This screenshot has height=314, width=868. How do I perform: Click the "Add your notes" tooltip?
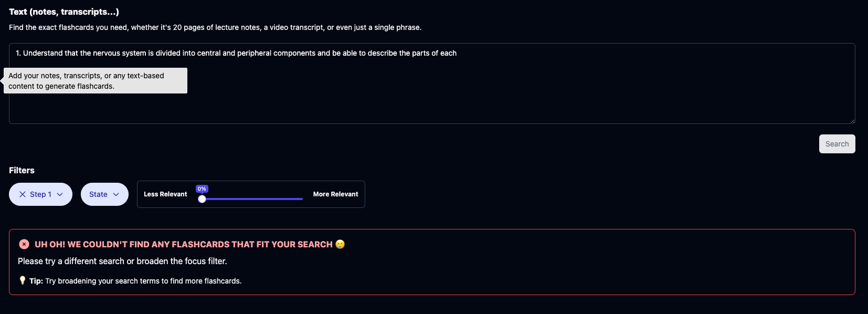tap(95, 81)
